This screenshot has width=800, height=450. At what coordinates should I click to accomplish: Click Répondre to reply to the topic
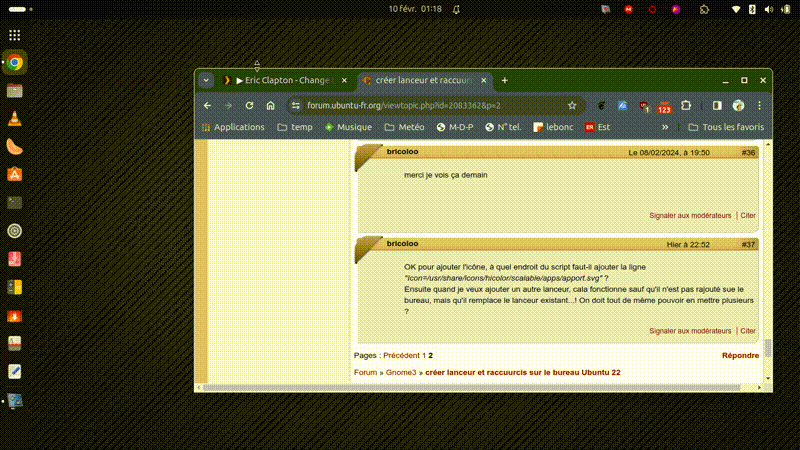[740, 355]
